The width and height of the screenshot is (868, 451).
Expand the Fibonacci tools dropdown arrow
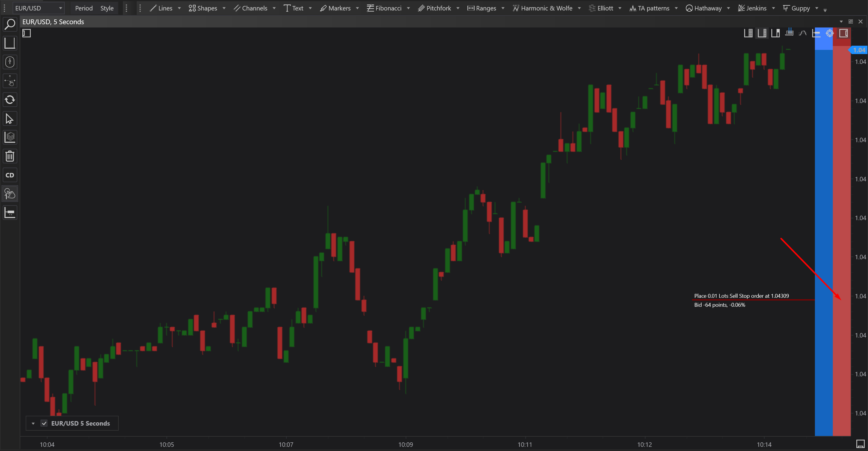click(408, 8)
